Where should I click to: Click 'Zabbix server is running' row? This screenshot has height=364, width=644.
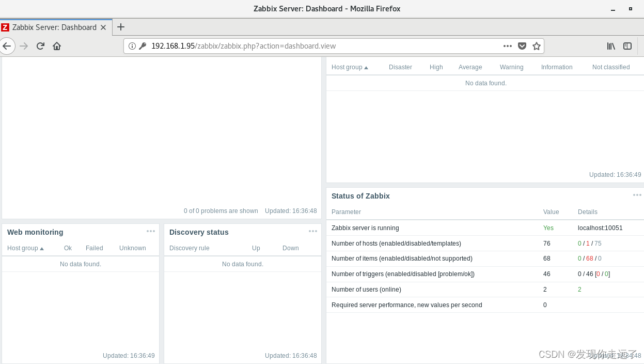485,228
